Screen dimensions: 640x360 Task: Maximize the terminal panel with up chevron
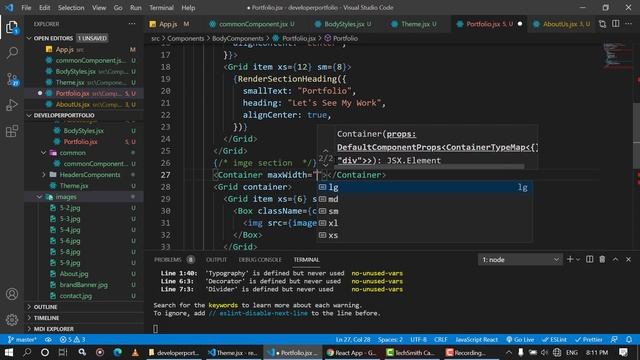pos(615,259)
